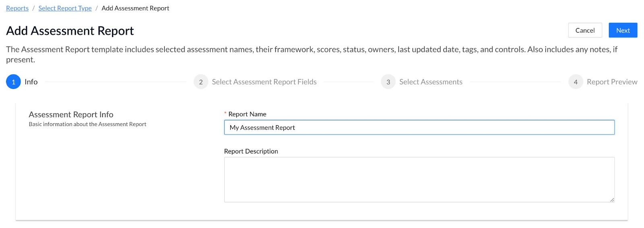Return to Select Report Type breadcrumb

coord(65,8)
